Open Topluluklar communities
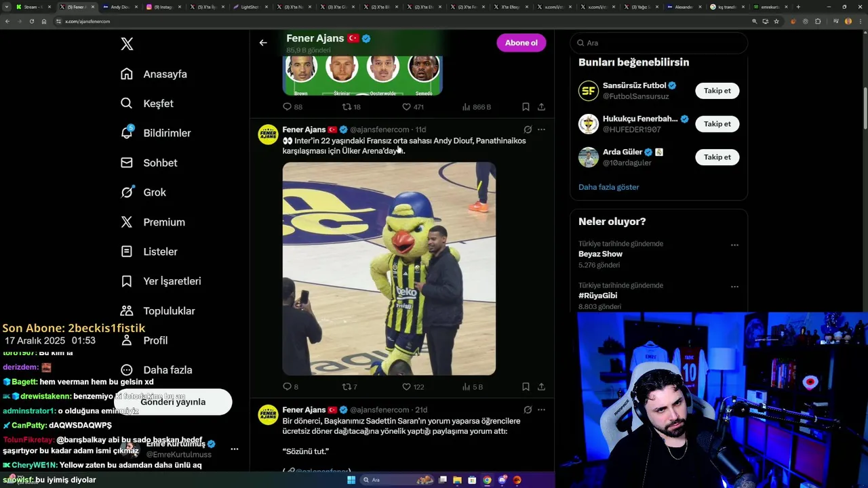Viewport: 868px width, 488px height. pyautogui.click(x=158, y=310)
